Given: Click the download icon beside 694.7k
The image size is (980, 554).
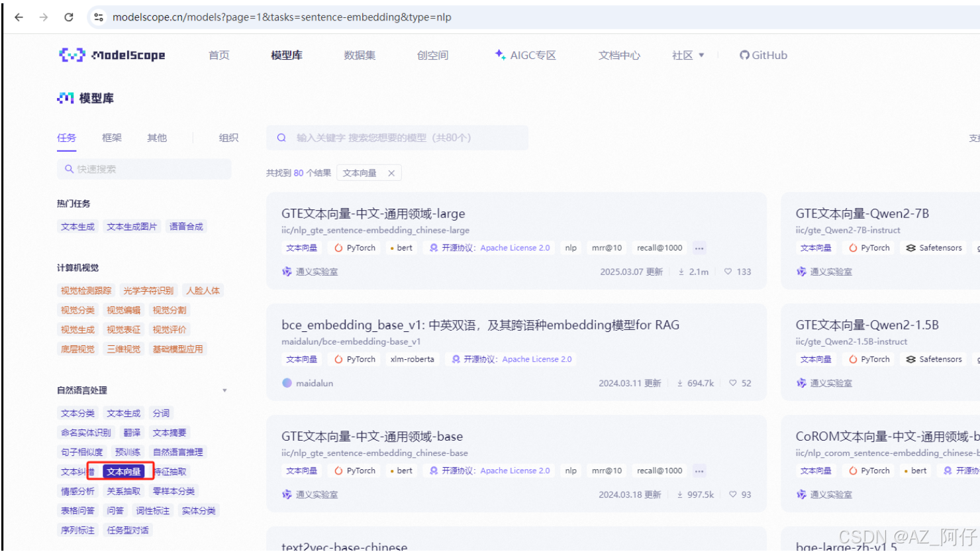Looking at the screenshot, I should point(679,383).
